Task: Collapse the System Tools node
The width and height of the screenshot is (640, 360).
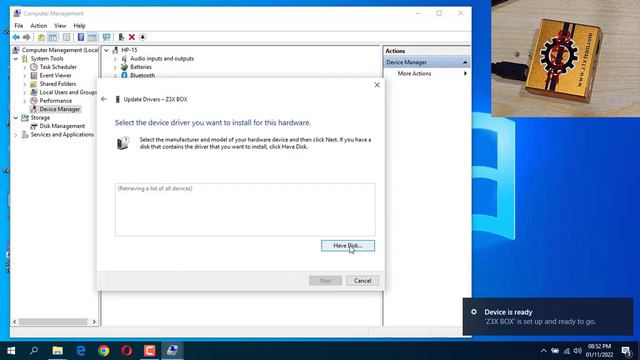Action: [x=16, y=59]
